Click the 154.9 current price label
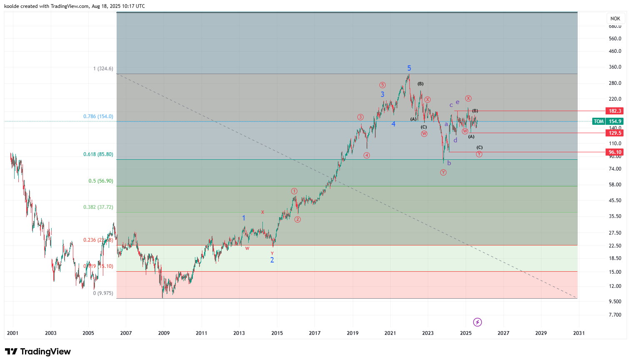The width and height of the screenshot is (631, 364). pos(615,121)
